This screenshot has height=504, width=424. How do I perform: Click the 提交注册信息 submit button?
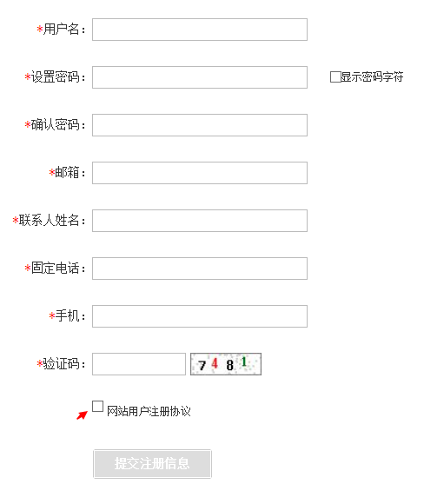click(152, 464)
